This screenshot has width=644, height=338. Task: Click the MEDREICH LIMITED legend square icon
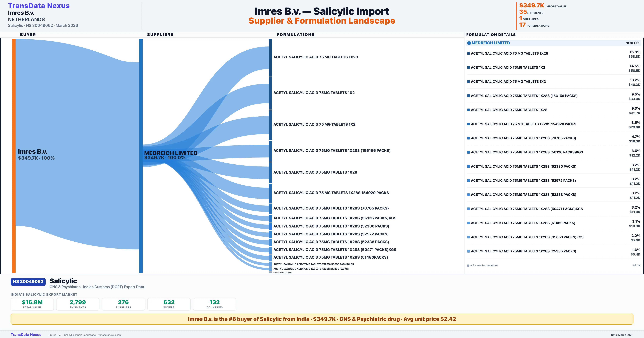(x=469, y=43)
